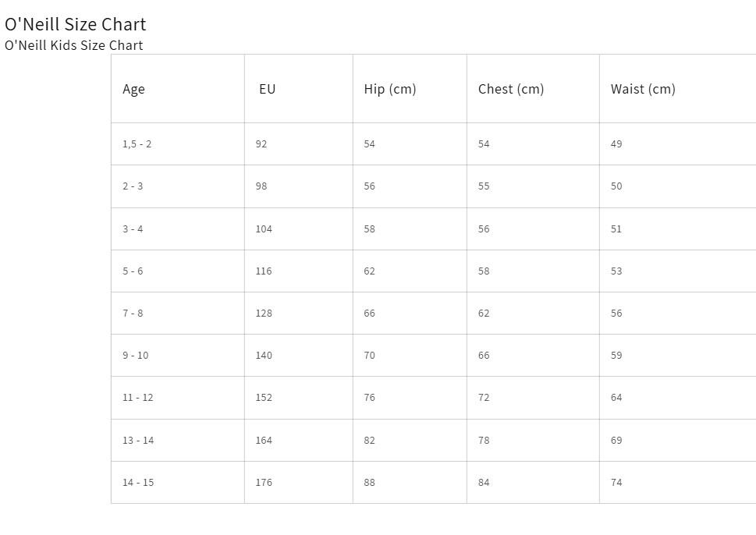Select the age 1,5 - 2 cell
Screen dimensions: 756x535
coord(178,144)
